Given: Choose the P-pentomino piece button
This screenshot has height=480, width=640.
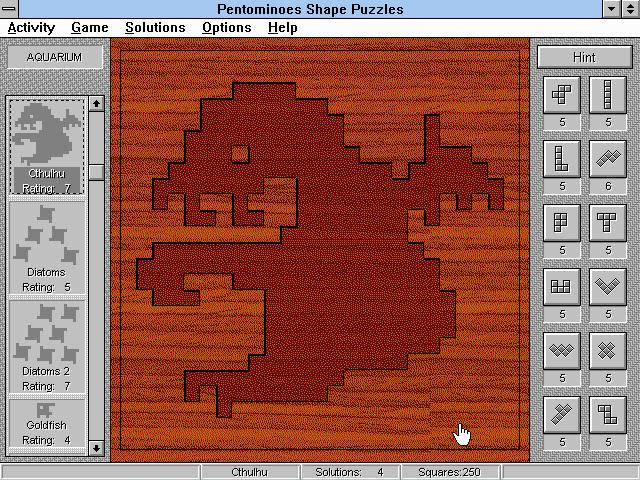Looking at the screenshot, I should coord(562,223).
